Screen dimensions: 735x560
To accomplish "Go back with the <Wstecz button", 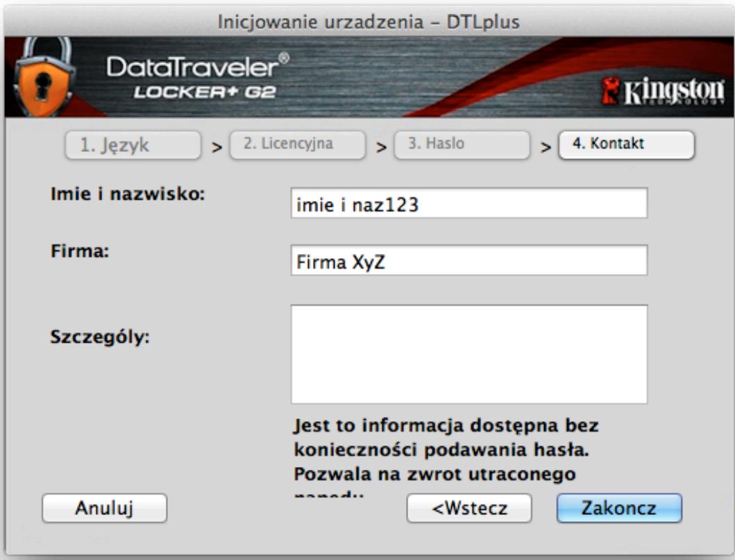I will [469, 508].
